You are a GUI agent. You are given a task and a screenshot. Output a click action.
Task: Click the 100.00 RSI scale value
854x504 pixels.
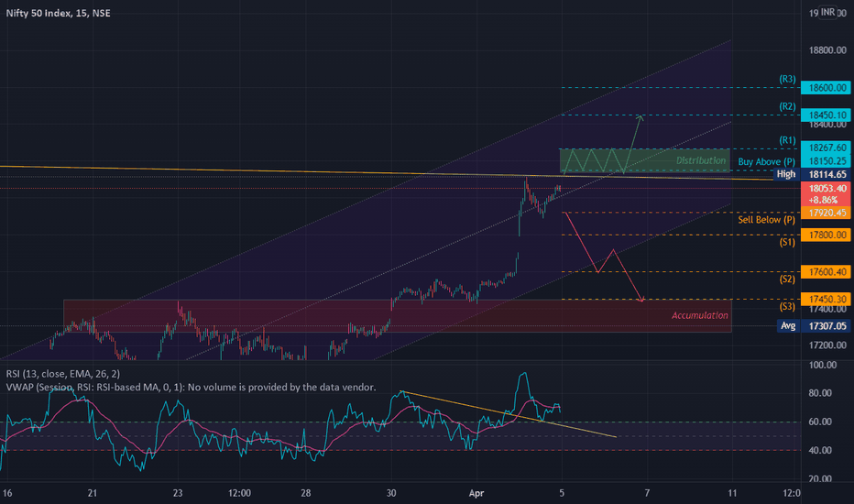coord(823,365)
